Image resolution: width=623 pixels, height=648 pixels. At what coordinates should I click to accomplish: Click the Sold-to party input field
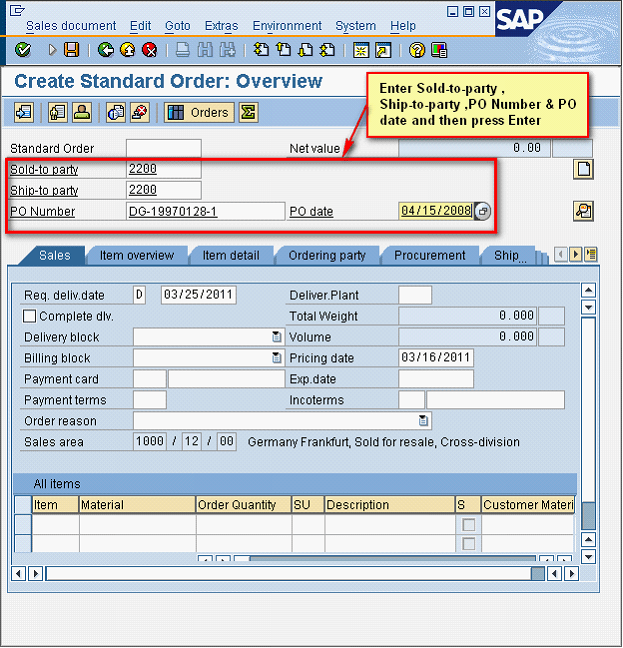click(164, 169)
